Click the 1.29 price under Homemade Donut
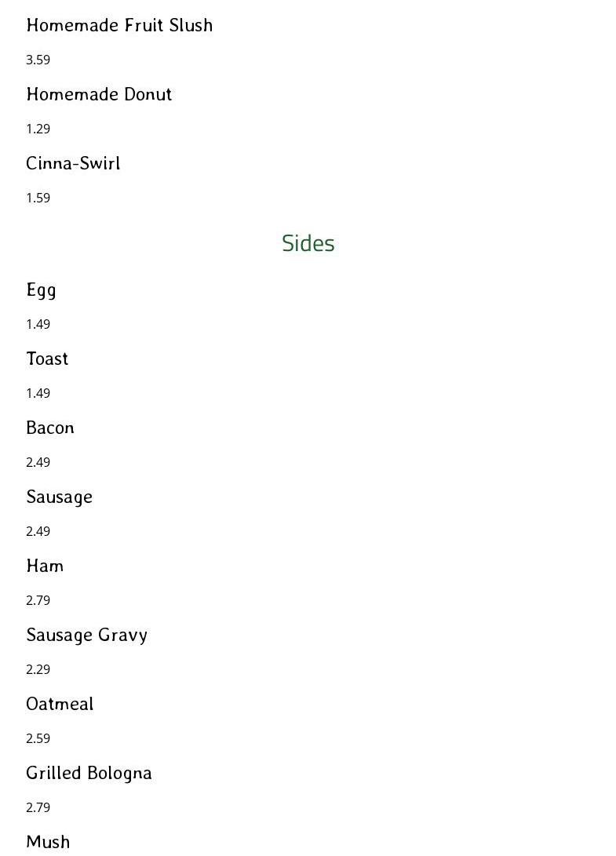This screenshot has width=616, height=856. (x=38, y=129)
